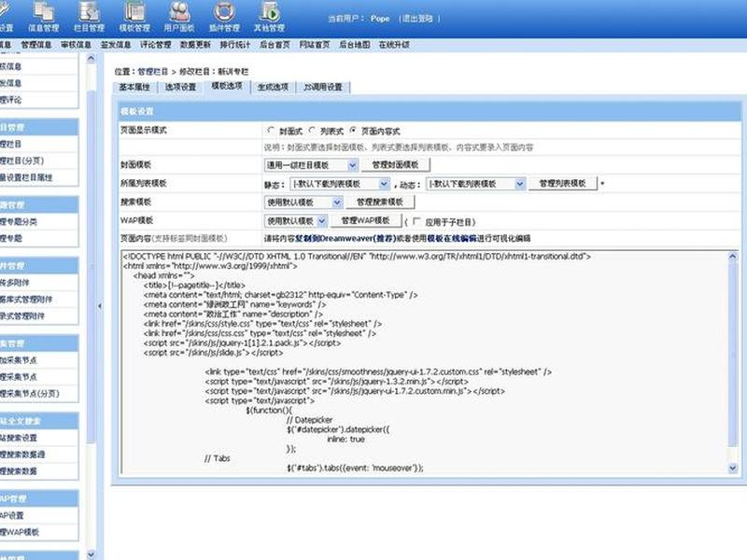This screenshot has width=747, height=560.
Task: Check 应用于子栏目 (apply to sub-columns) checkbox
Action: point(416,221)
